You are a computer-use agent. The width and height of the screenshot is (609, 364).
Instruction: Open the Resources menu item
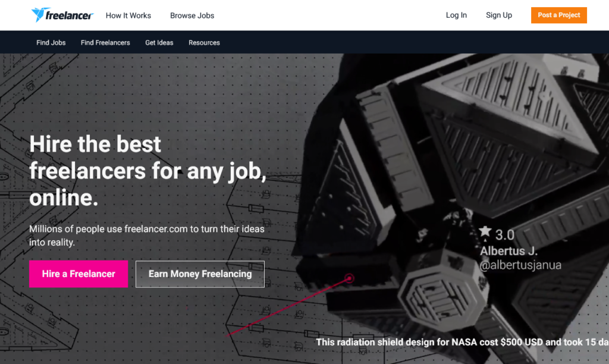[x=204, y=43]
